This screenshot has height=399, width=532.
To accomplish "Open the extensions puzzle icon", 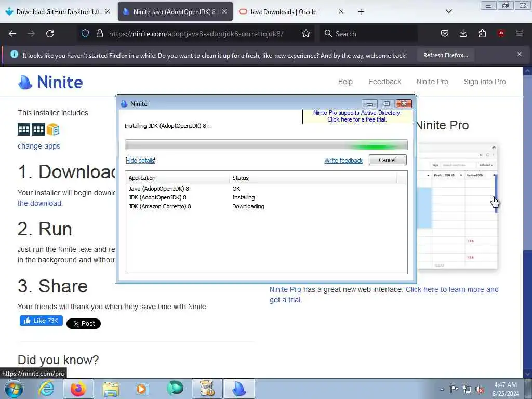I will point(482,33).
